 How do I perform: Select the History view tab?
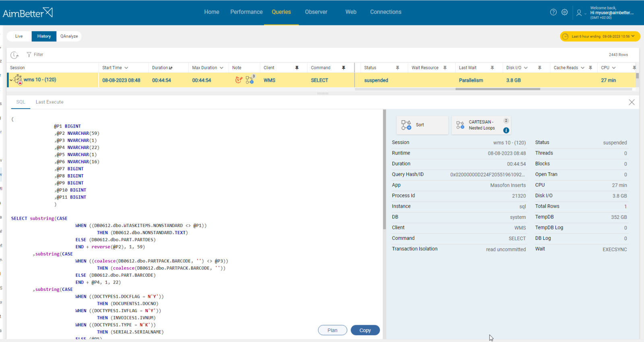[x=44, y=36]
